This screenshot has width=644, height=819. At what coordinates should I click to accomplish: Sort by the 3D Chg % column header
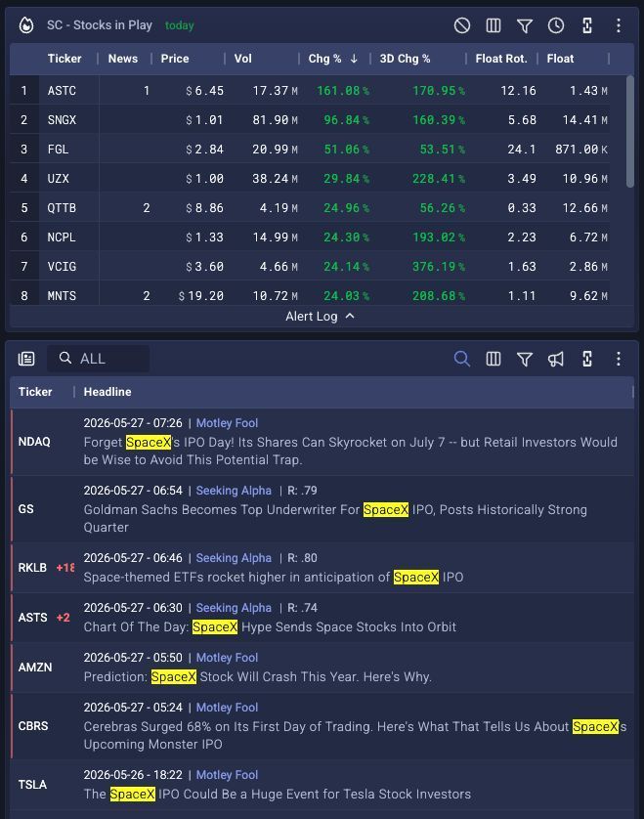(405, 59)
